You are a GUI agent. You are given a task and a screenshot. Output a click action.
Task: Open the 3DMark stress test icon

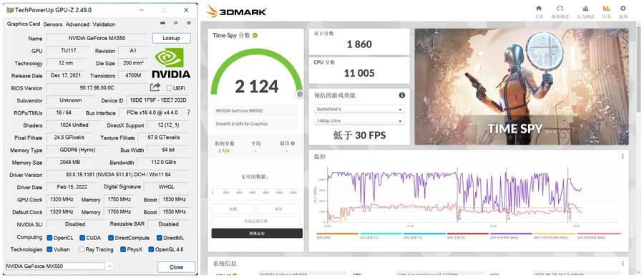pos(585,8)
